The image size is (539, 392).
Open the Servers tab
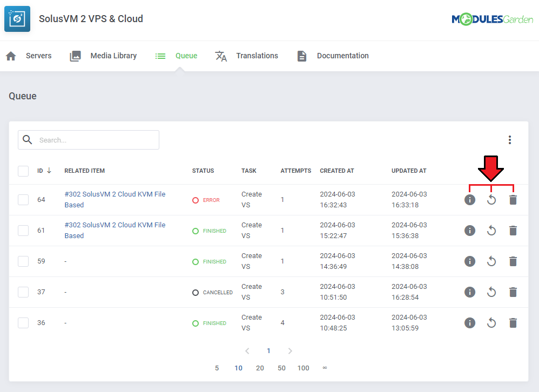click(x=38, y=56)
